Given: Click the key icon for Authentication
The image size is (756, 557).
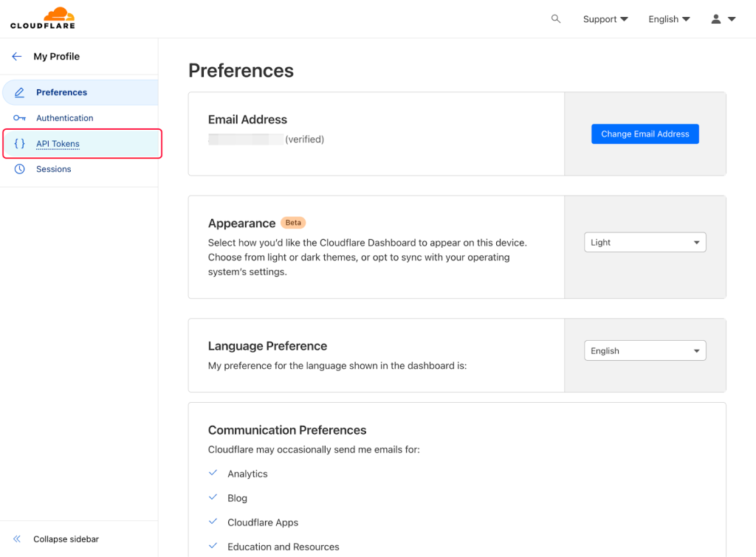Looking at the screenshot, I should coord(20,118).
